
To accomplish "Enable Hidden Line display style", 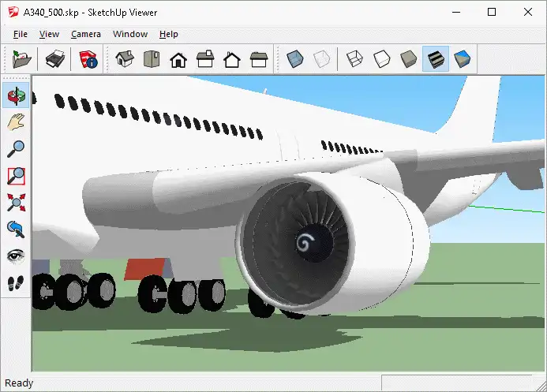I will (x=381, y=59).
